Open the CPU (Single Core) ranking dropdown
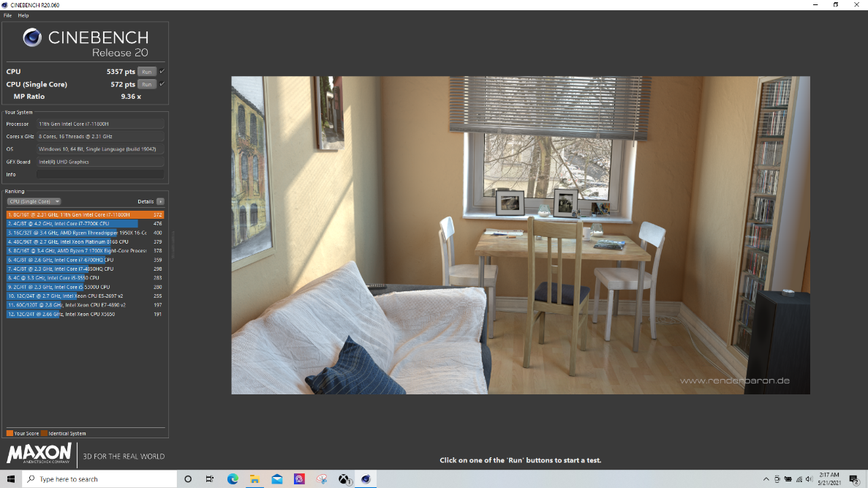868x488 pixels. 34,202
